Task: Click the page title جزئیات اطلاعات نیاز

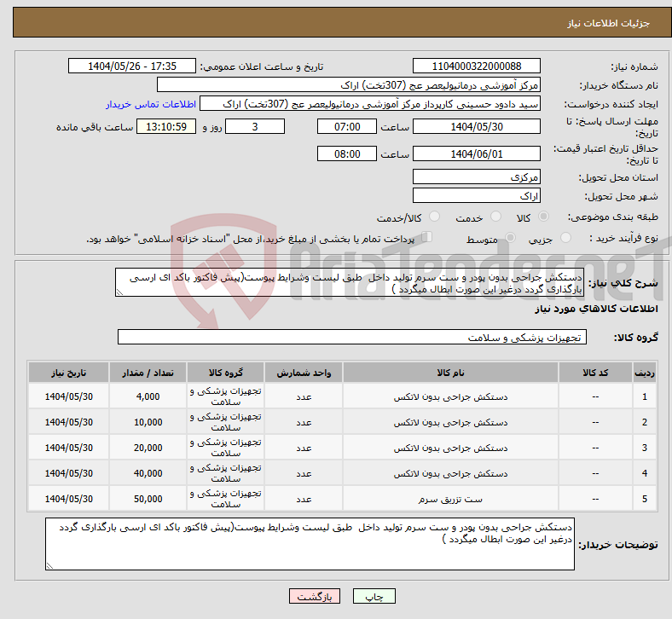Action: point(609,23)
